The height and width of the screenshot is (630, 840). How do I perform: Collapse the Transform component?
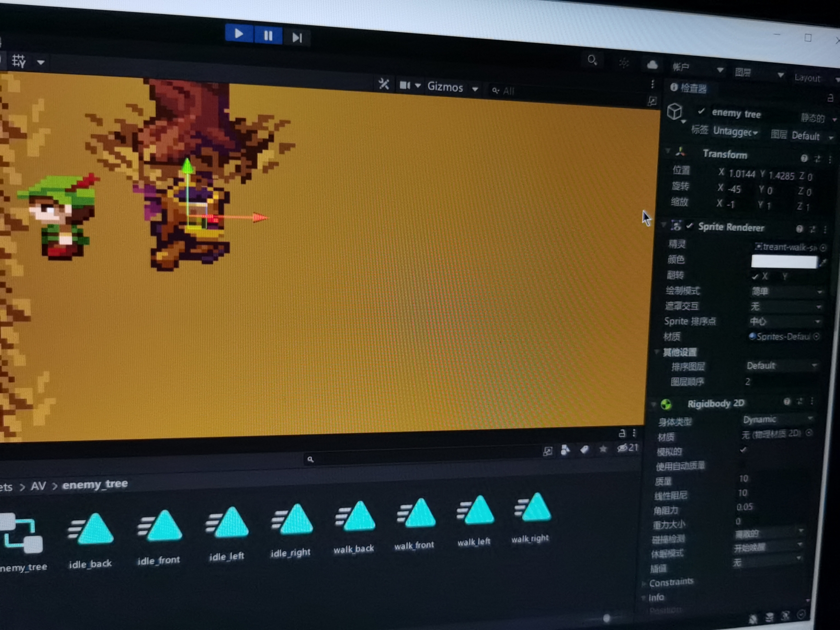(667, 151)
